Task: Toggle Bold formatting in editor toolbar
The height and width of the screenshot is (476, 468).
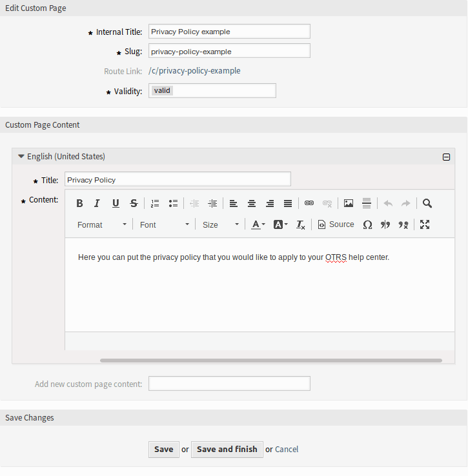Action: click(x=79, y=203)
